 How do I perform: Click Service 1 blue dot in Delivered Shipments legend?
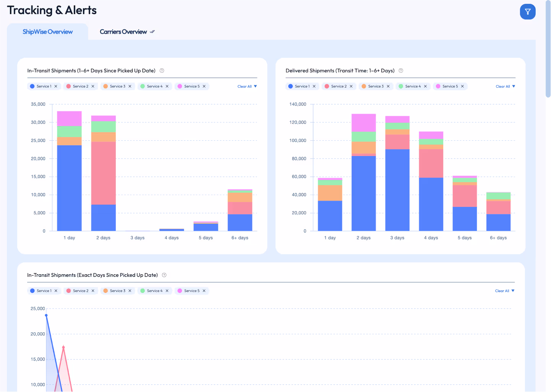pyautogui.click(x=291, y=86)
